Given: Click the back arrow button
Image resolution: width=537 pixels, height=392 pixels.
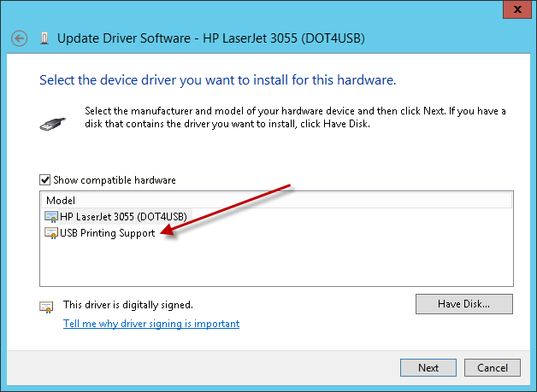Looking at the screenshot, I should point(21,38).
